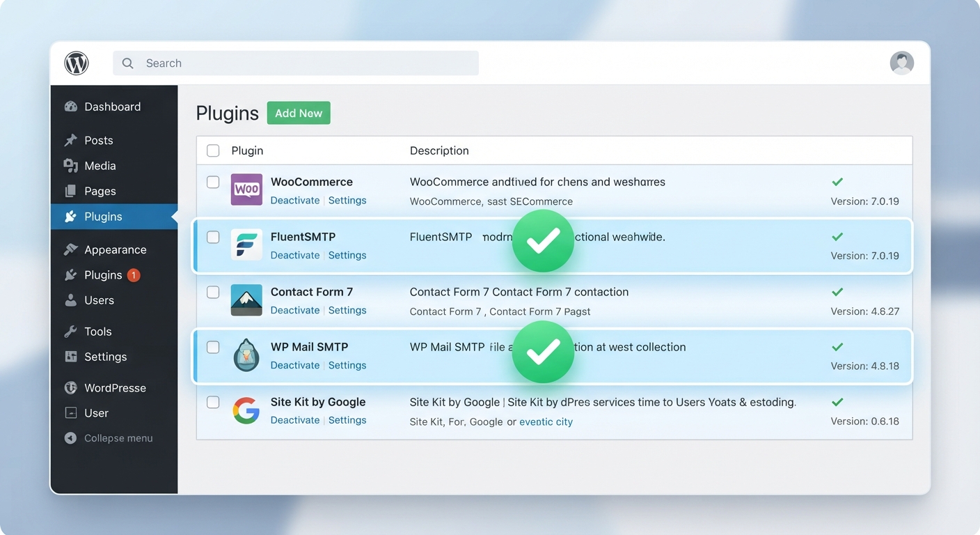Viewport: 980px width, 535px height.
Task: Click 'Version: 0.6.18' in Site Kit row
Action: click(865, 421)
